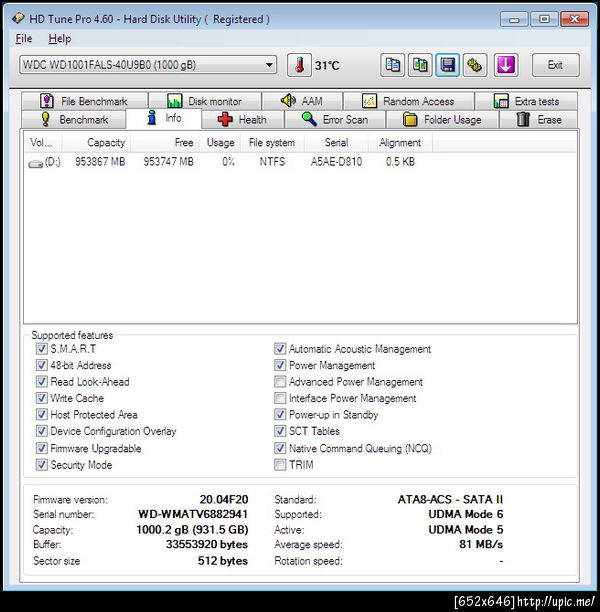Click the ATA8-ACS - SATA II value
The width and height of the screenshot is (600, 612).
click(450, 499)
